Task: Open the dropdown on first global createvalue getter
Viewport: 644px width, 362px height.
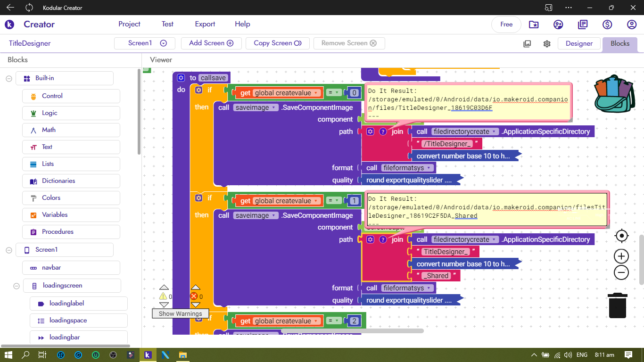Action: [317, 93]
